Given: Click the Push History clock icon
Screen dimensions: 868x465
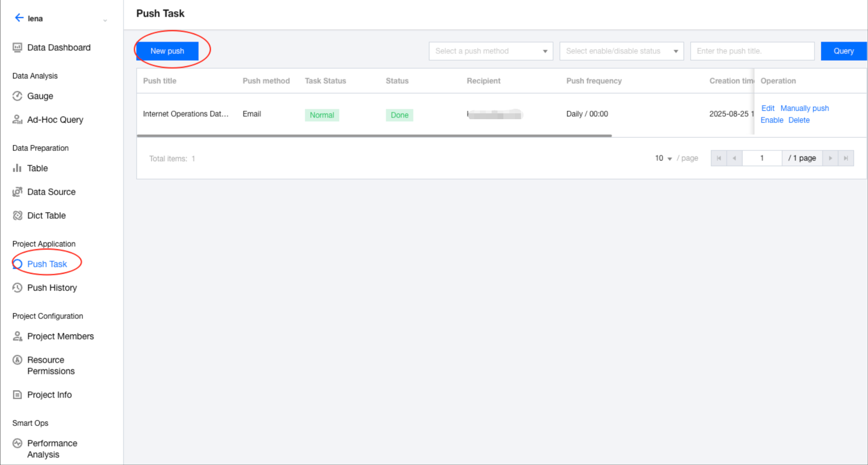Looking at the screenshot, I should pos(17,288).
